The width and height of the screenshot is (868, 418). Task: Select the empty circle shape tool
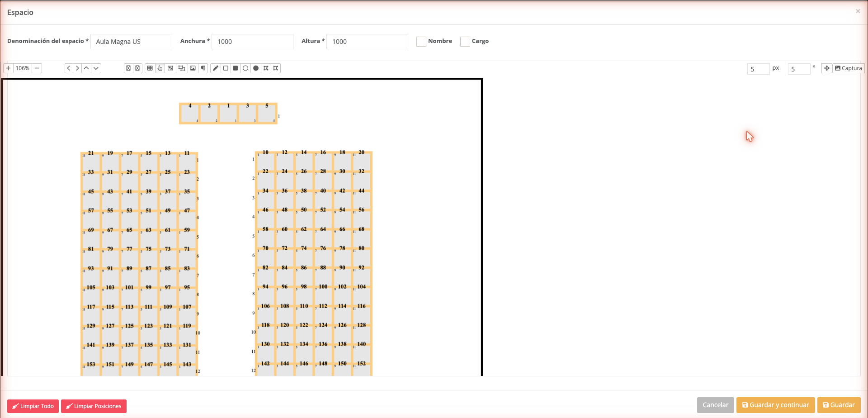click(245, 68)
